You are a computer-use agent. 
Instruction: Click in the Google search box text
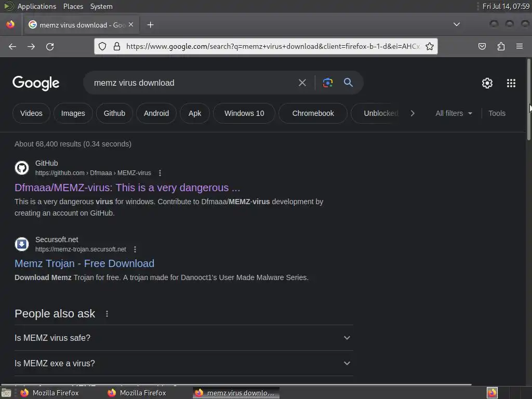(x=134, y=83)
